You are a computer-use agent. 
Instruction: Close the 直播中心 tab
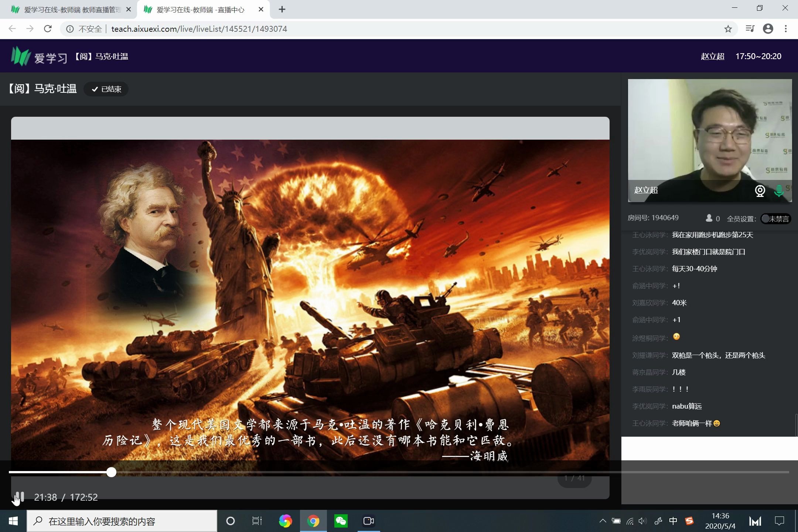coord(261,10)
